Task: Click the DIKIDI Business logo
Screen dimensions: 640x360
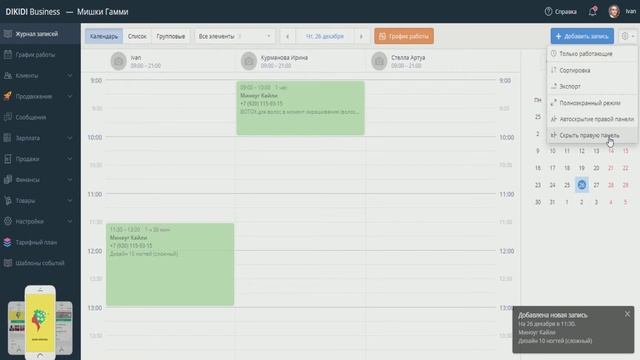Action: [x=33, y=12]
